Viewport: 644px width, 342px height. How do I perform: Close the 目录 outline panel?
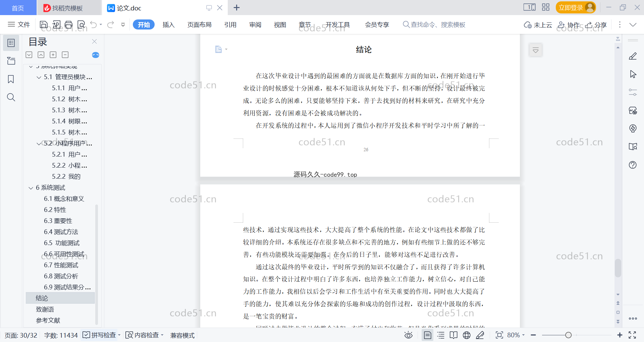[94, 42]
